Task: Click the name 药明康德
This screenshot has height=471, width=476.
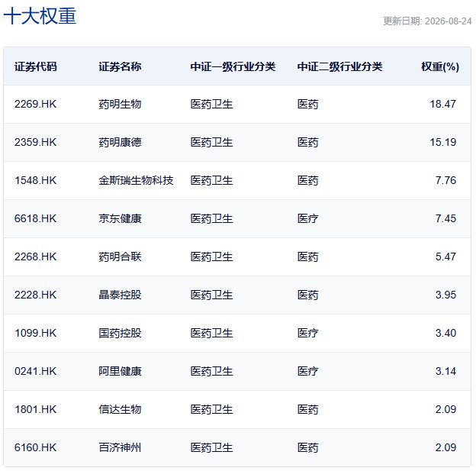Action: pos(120,142)
